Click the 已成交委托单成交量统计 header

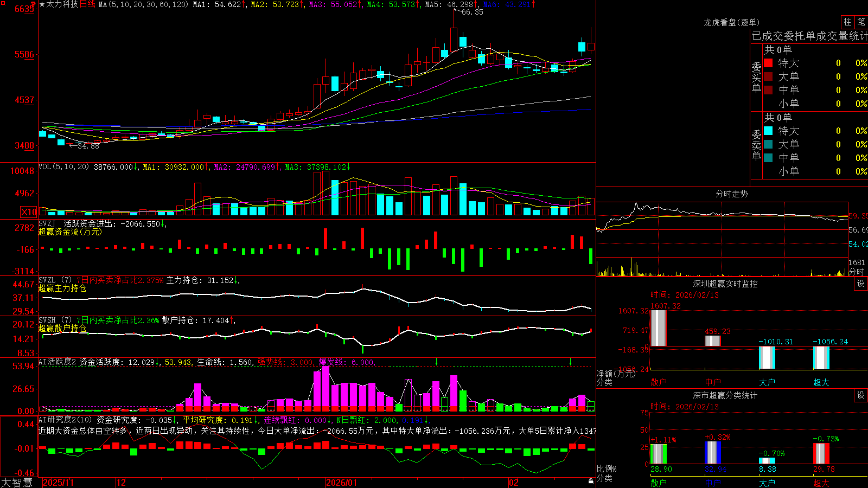pyautogui.click(x=809, y=36)
